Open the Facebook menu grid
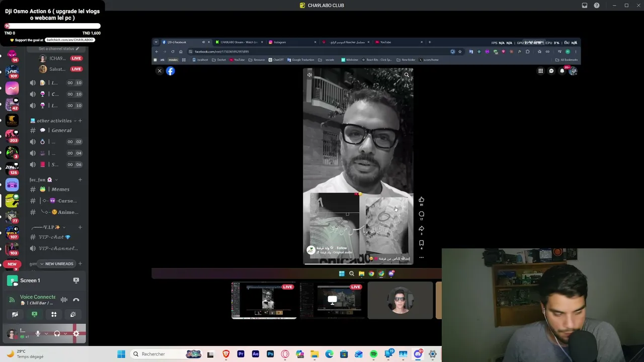The height and width of the screenshot is (362, 644). click(x=540, y=71)
